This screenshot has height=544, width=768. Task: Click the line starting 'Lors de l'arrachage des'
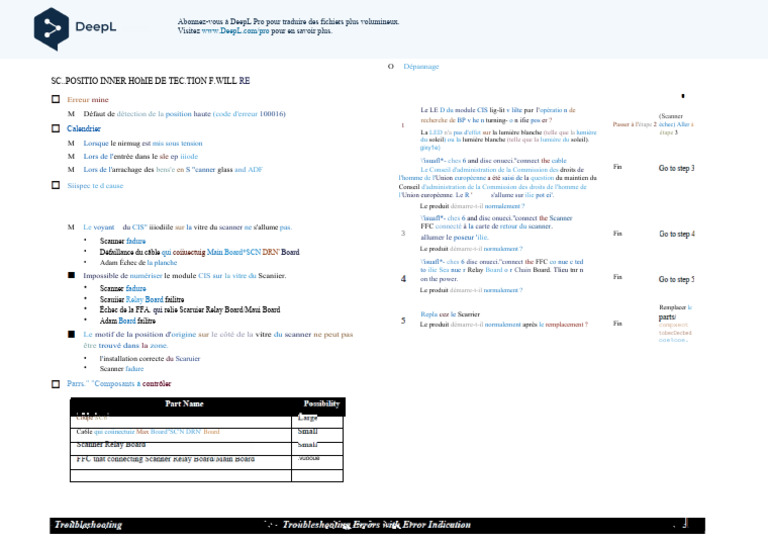[x=173, y=169]
